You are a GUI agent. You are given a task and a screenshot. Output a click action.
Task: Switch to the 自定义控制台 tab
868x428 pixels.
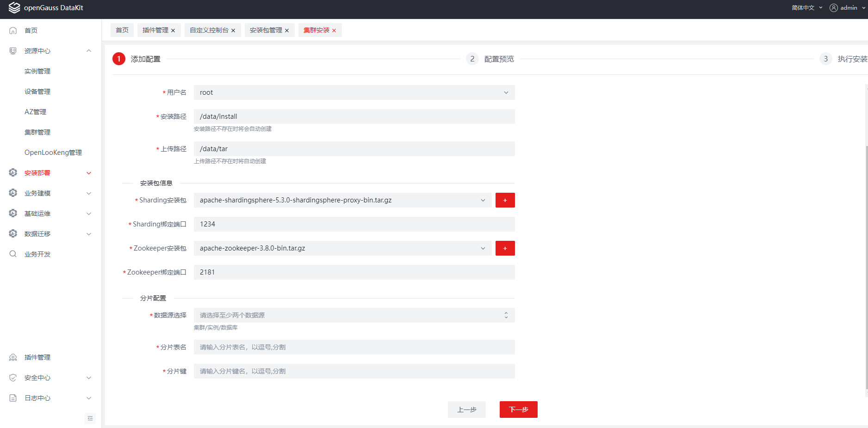pos(209,31)
